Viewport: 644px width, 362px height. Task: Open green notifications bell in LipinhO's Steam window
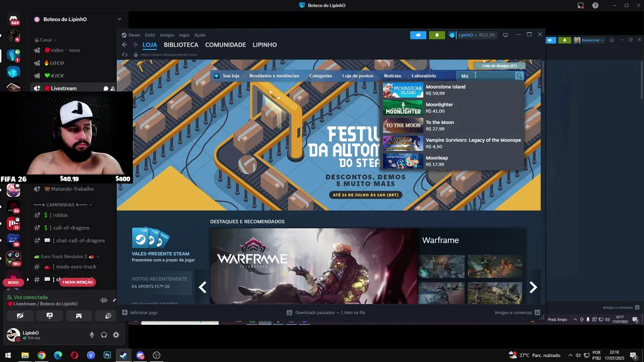click(x=437, y=35)
